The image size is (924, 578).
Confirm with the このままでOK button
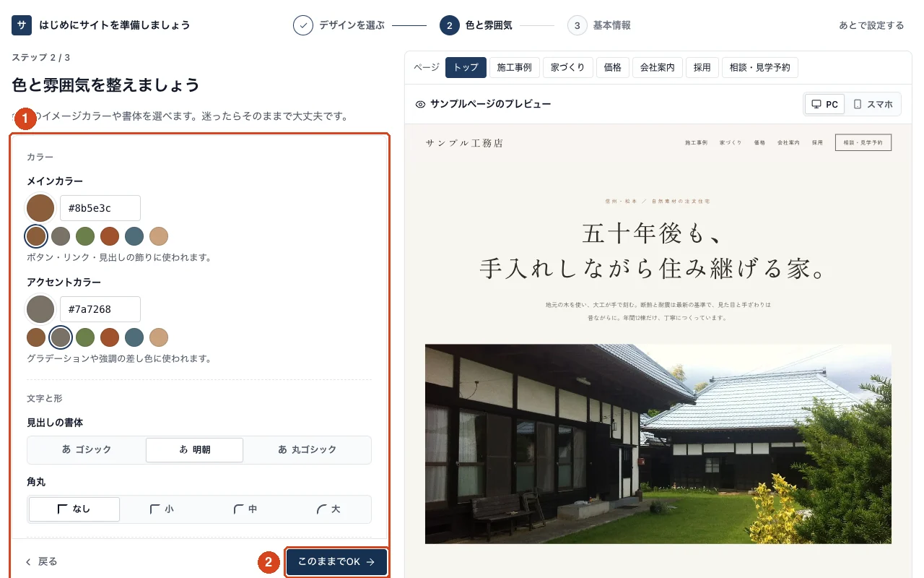[337, 561]
